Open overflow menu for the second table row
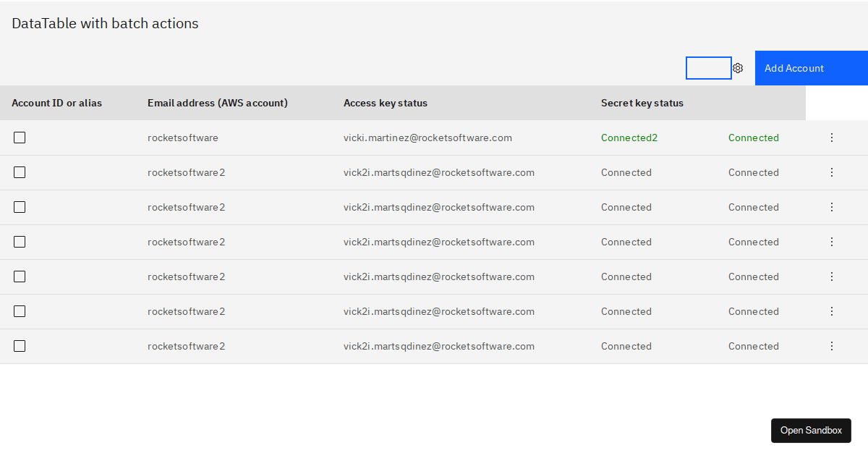The image size is (868, 456). [832, 172]
